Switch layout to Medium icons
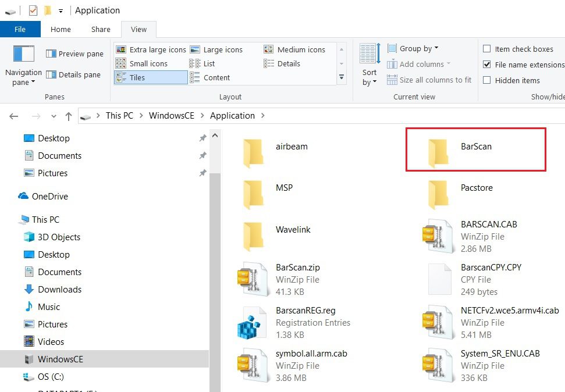Image resolution: width=565 pixels, height=392 pixels. pyautogui.click(x=294, y=49)
